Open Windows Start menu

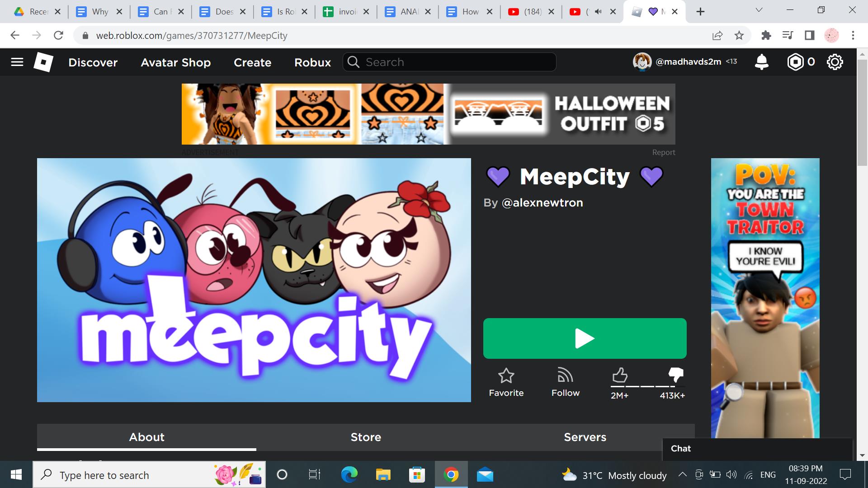(x=16, y=474)
